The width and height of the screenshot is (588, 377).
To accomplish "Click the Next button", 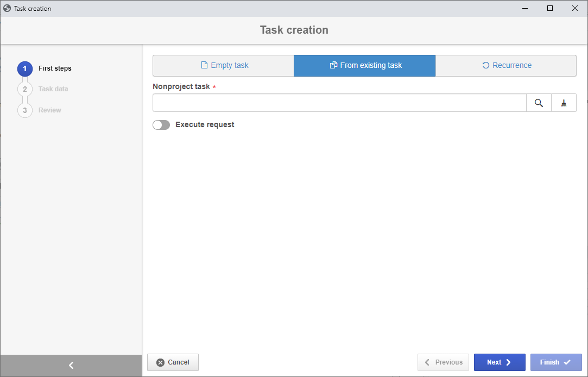I will pyautogui.click(x=500, y=362).
